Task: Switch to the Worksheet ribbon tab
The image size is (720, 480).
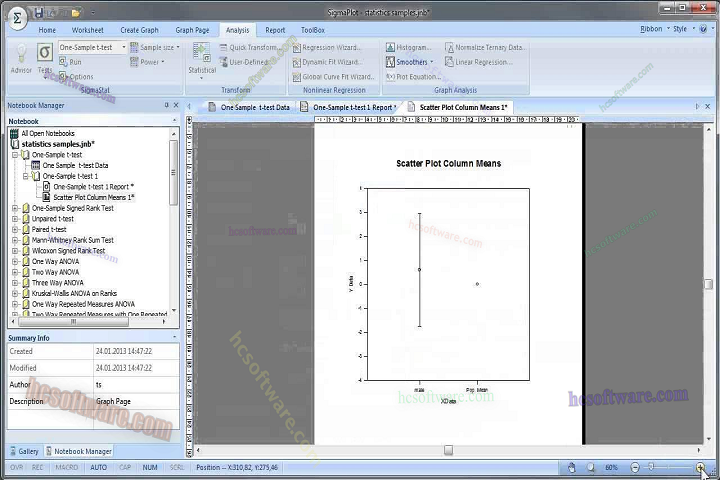Action: 87,30
